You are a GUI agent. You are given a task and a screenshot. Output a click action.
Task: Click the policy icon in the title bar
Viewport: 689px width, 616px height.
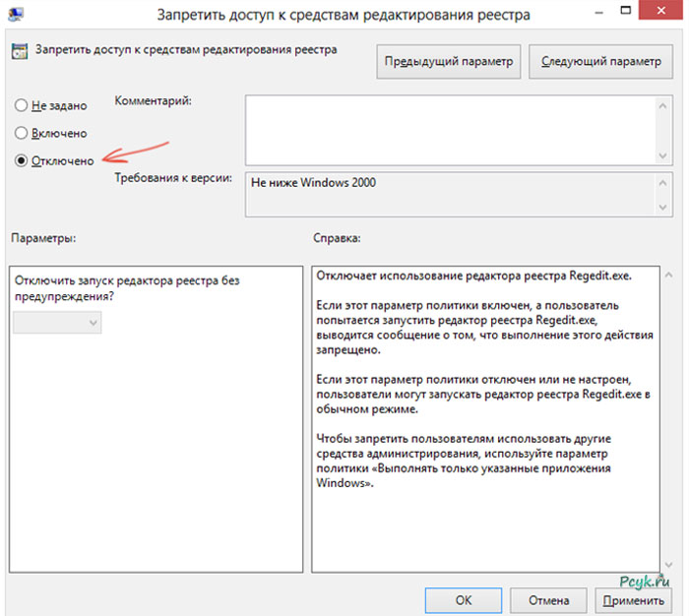pyautogui.click(x=18, y=15)
